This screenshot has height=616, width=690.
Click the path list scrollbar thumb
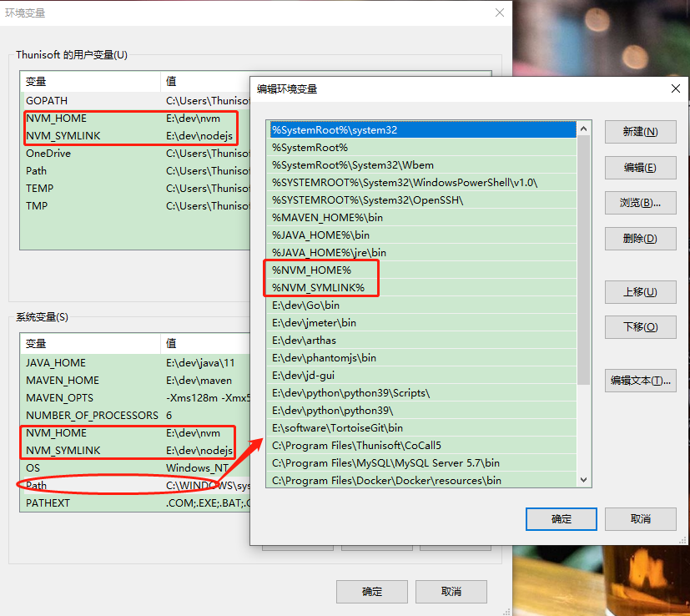pos(583,260)
